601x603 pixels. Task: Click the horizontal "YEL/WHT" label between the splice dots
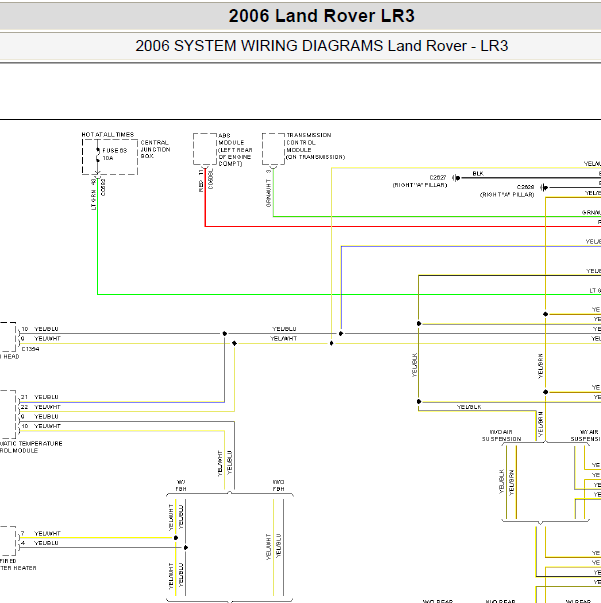pyautogui.click(x=284, y=339)
